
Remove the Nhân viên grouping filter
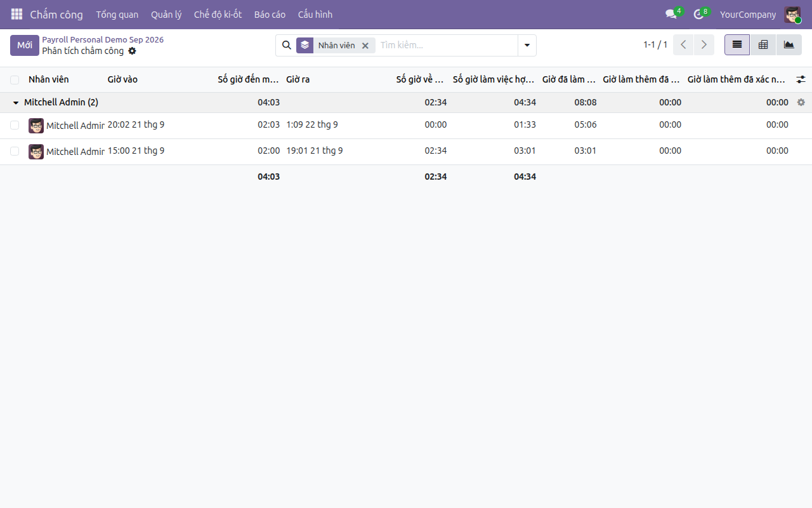(x=365, y=46)
